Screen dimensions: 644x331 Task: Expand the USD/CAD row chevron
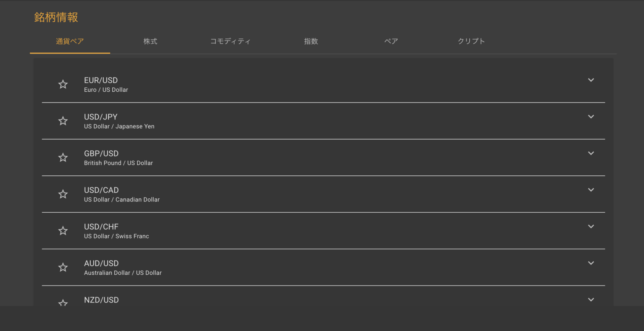tap(591, 190)
